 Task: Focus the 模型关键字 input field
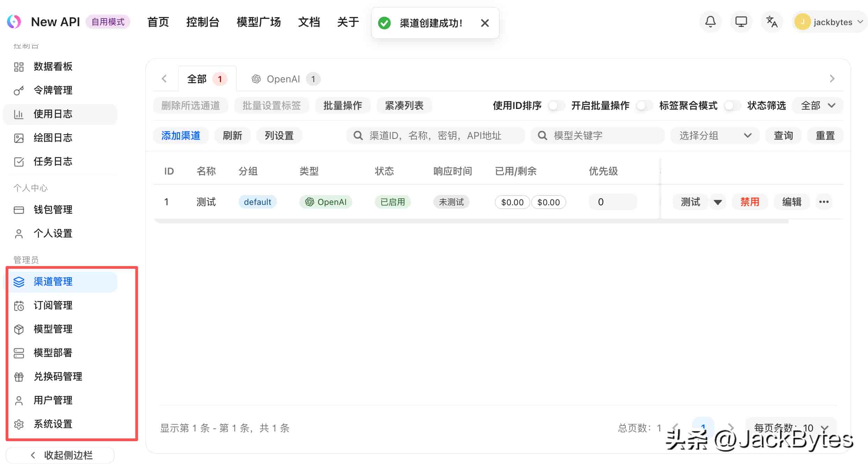[x=597, y=135]
